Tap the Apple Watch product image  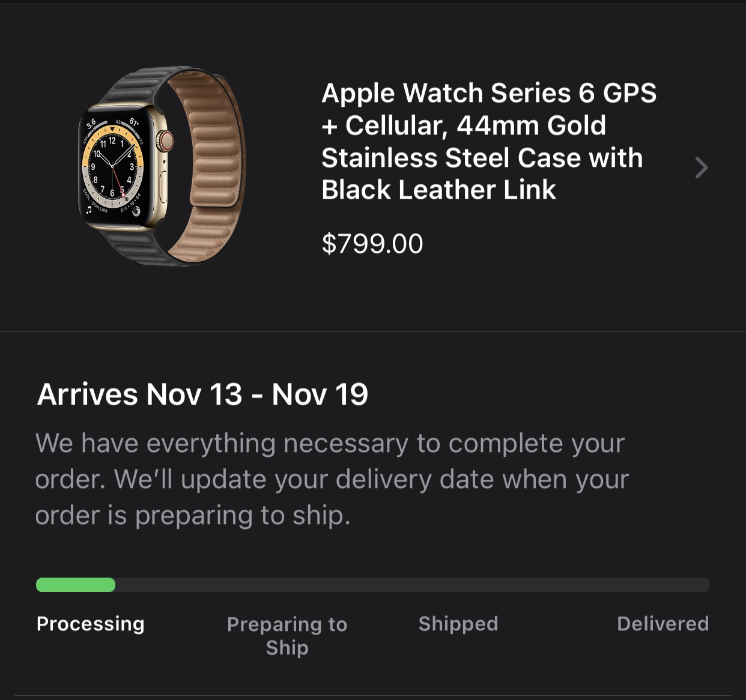coord(162,166)
